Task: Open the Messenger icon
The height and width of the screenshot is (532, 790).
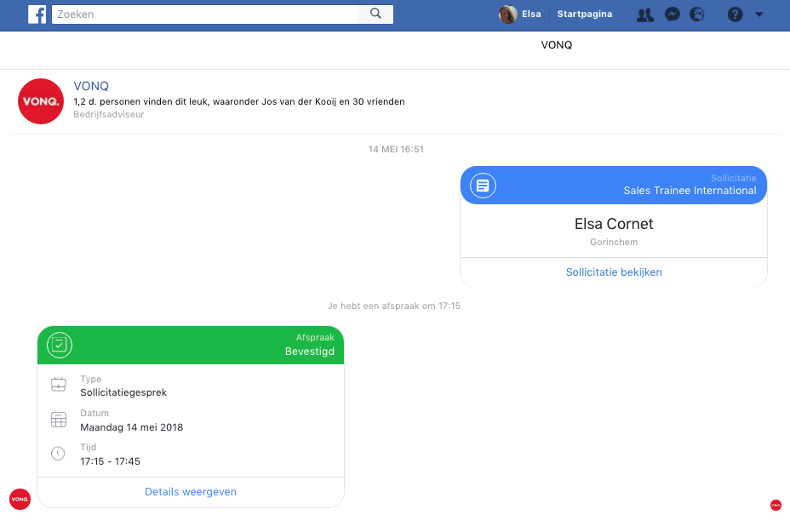Action: tap(673, 14)
